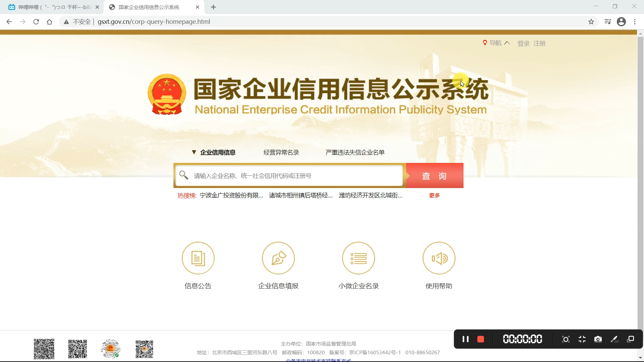Screen dimensions: 644x362
Task: Click the 登录 link
Action: pyautogui.click(x=523, y=44)
